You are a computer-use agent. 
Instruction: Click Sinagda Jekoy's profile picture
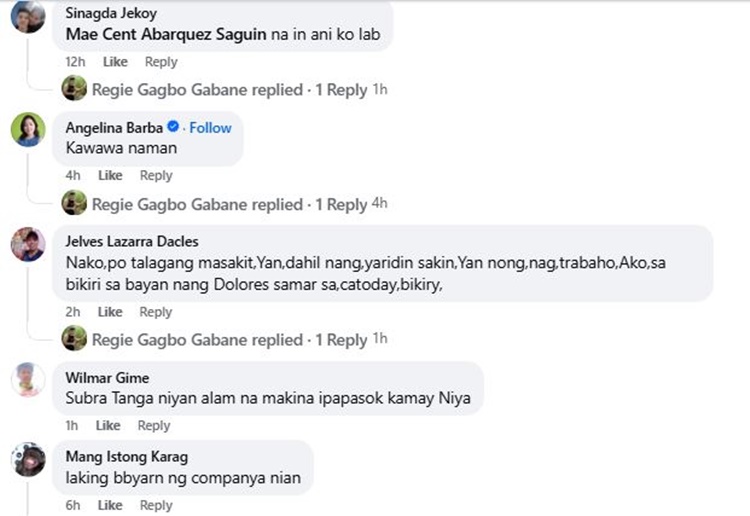click(x=28, y=17)
